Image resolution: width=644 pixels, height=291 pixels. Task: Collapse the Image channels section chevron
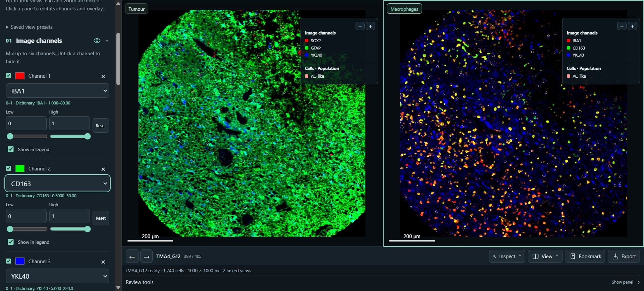(107, 41)
